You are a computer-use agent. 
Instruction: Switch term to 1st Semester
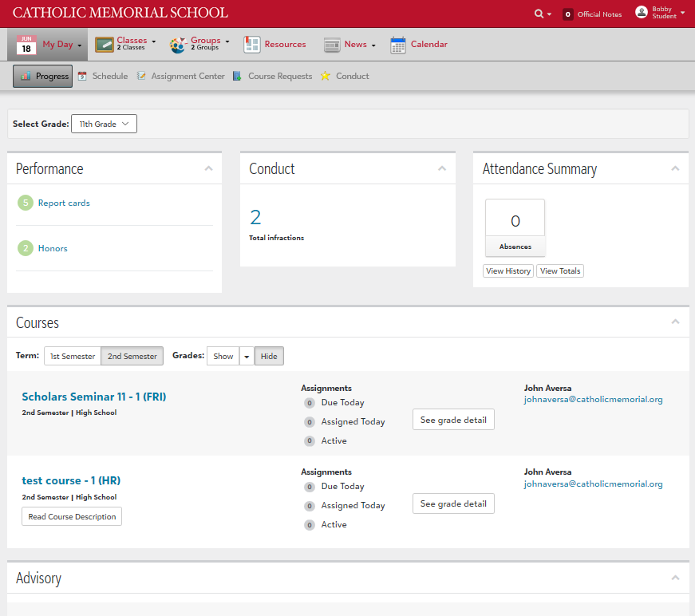point(72,356)
